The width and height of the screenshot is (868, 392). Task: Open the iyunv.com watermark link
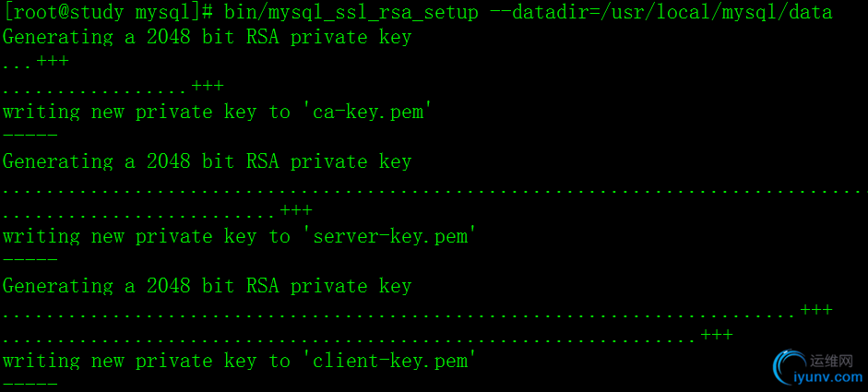837,378
